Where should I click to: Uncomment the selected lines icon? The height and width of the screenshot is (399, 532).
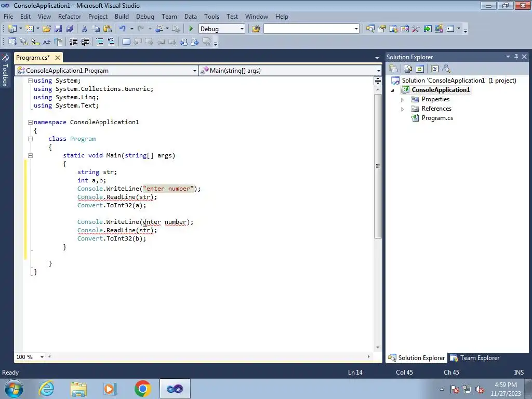pos(111,42)
